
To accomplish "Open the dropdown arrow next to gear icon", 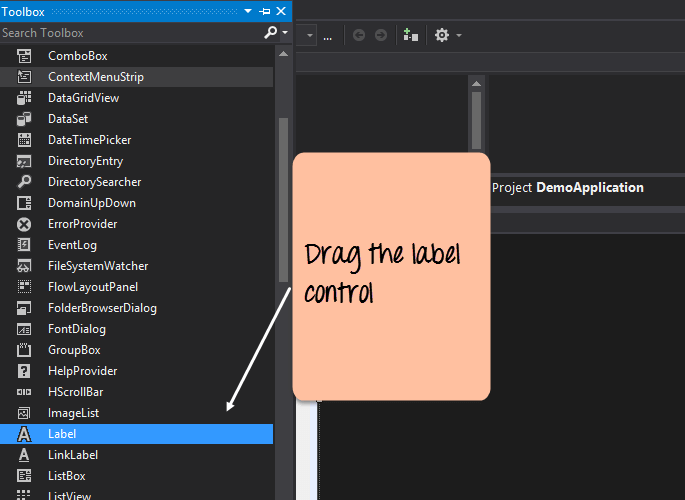I will [x=459, y=35].
